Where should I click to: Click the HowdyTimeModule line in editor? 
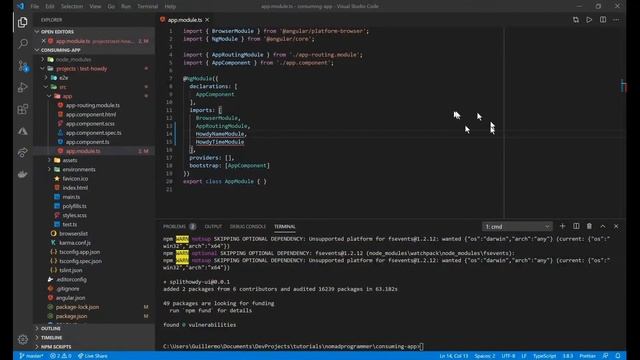(x=220, y=142)
